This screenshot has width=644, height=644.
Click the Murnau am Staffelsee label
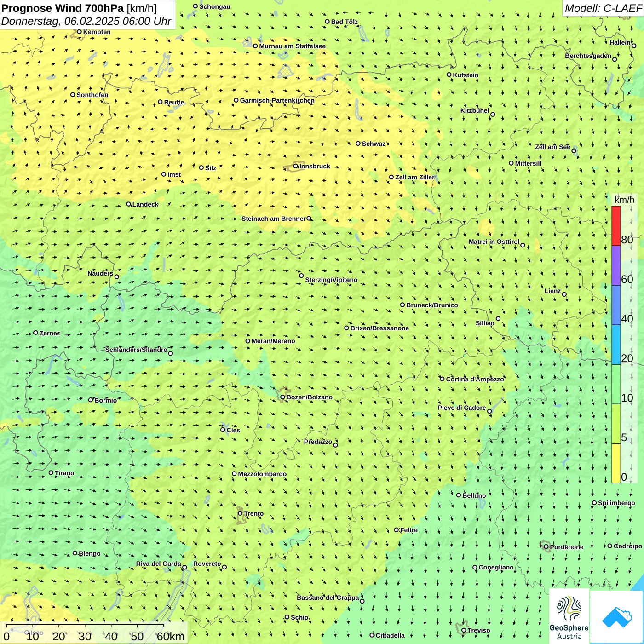(x=293, y=46)
